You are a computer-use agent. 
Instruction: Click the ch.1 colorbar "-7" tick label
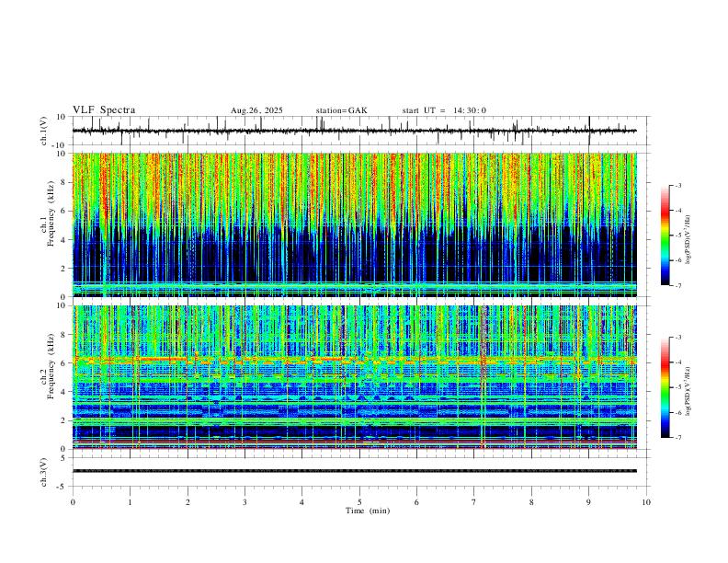tap(678, 285)
